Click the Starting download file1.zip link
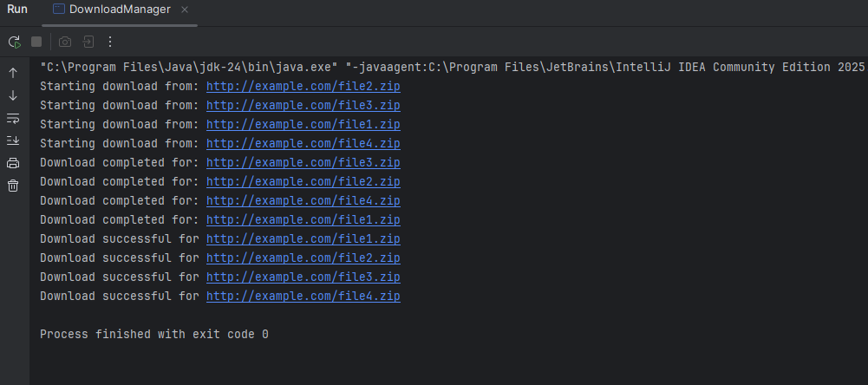The image size is (868, 385). click(x=303, y=125)
